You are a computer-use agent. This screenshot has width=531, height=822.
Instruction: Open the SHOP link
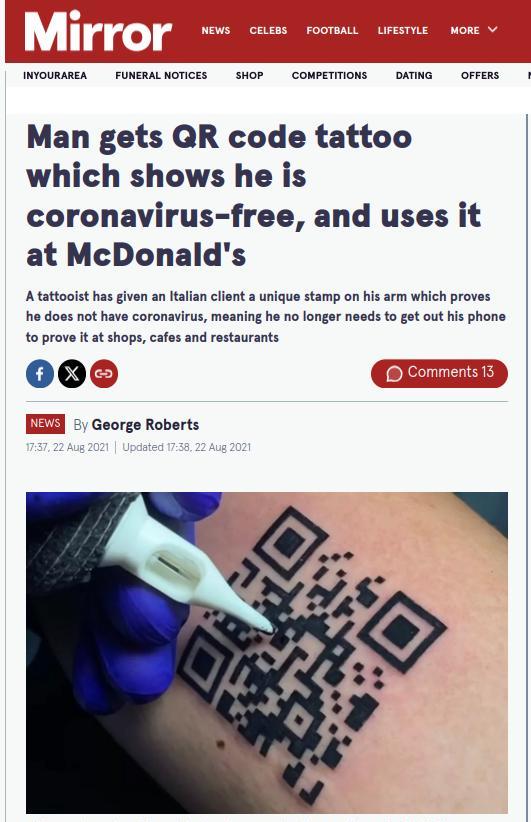click(250, 75)
